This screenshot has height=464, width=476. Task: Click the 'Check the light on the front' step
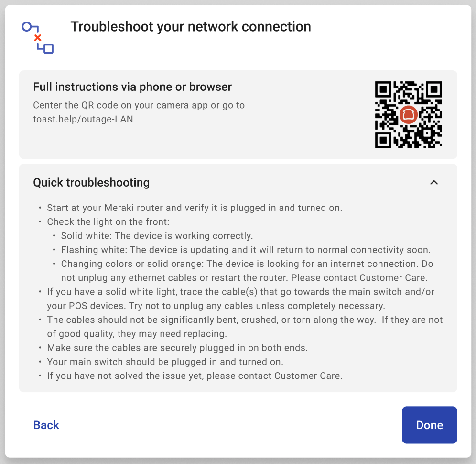point(108,221)
